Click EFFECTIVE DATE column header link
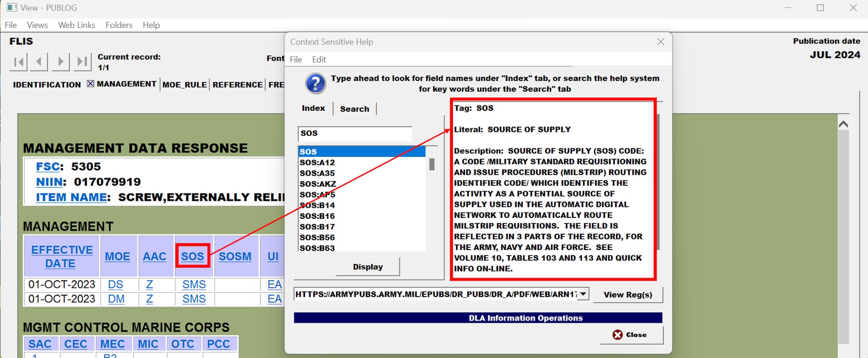868x358 pixels. click(62, 256)
